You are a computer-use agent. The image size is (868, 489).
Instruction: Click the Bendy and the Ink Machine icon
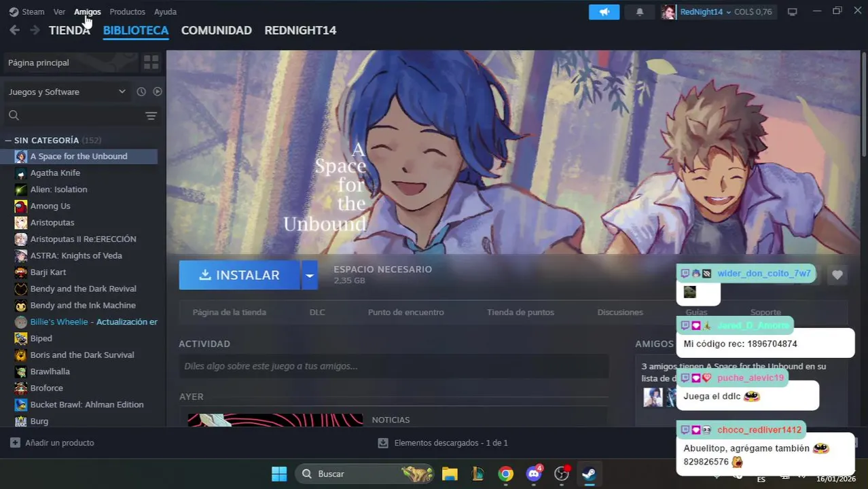[x=21, y=306]
